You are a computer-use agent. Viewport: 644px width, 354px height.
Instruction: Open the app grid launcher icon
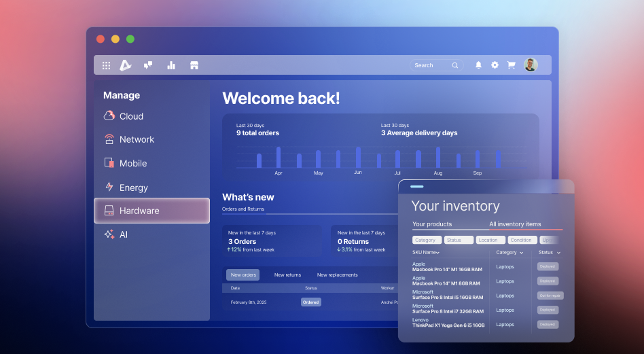[x=107, y=65]
